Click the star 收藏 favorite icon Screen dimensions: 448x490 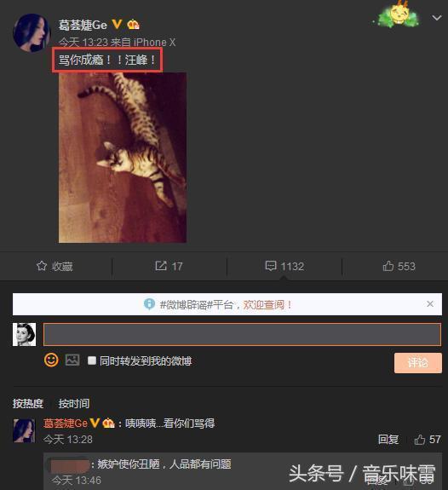coord(42,266)
